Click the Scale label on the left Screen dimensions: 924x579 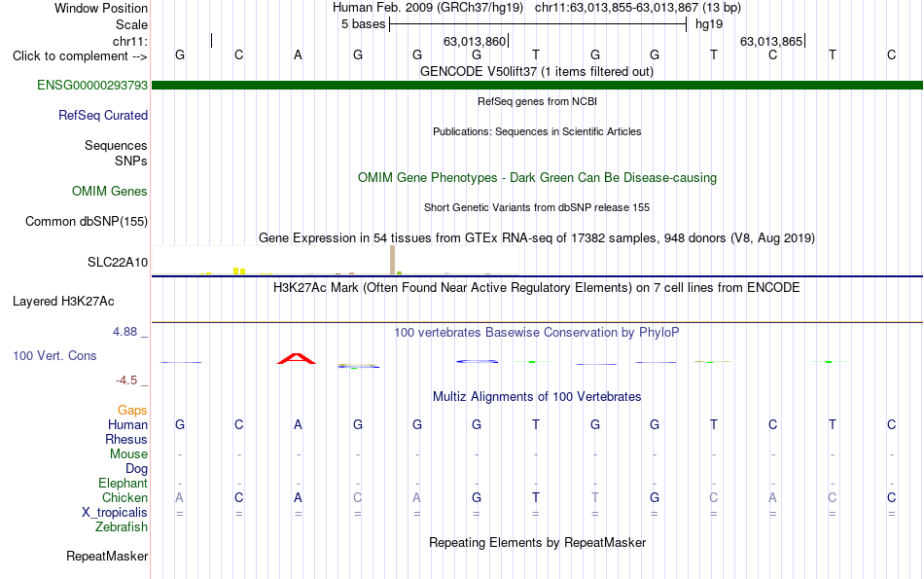coord(131,24)
